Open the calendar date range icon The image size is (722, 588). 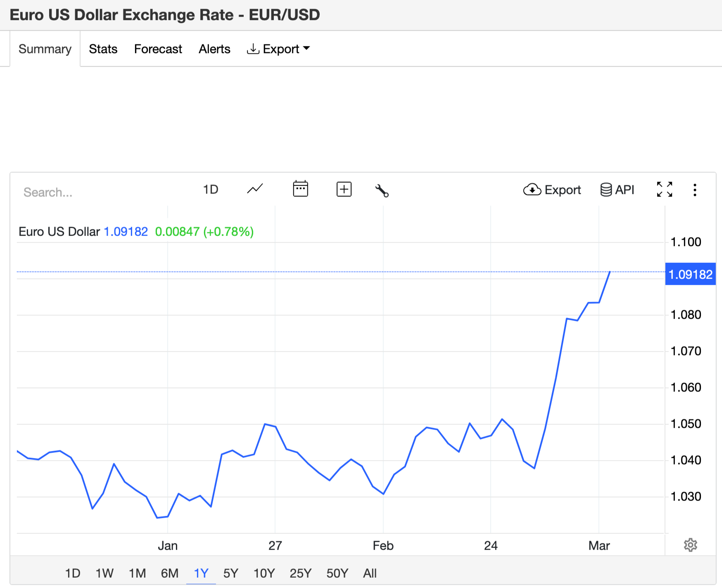(300, 189)
